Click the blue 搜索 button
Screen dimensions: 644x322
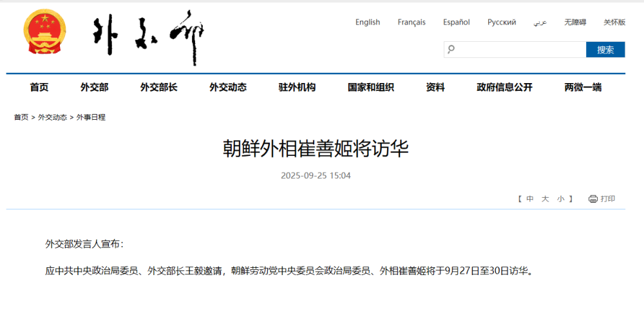[605, 50]
